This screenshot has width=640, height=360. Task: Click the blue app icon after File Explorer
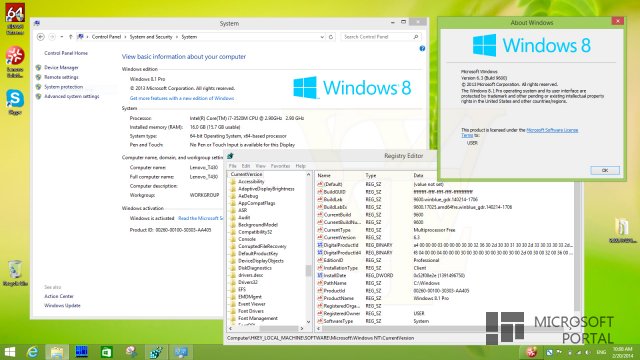click(82, 352)
